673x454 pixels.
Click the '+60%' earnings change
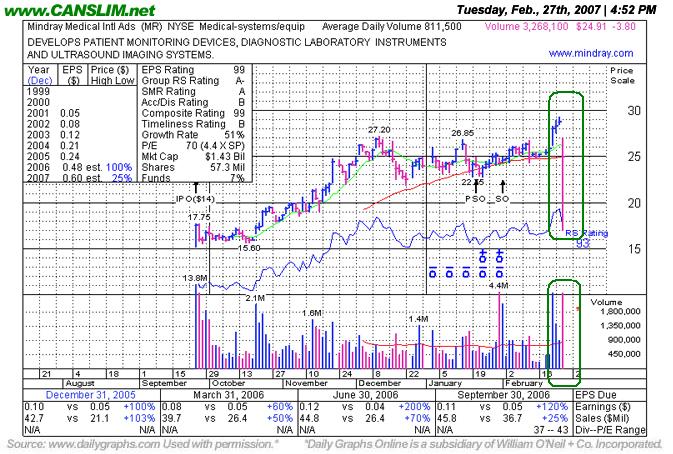click(x=279, y=406)
